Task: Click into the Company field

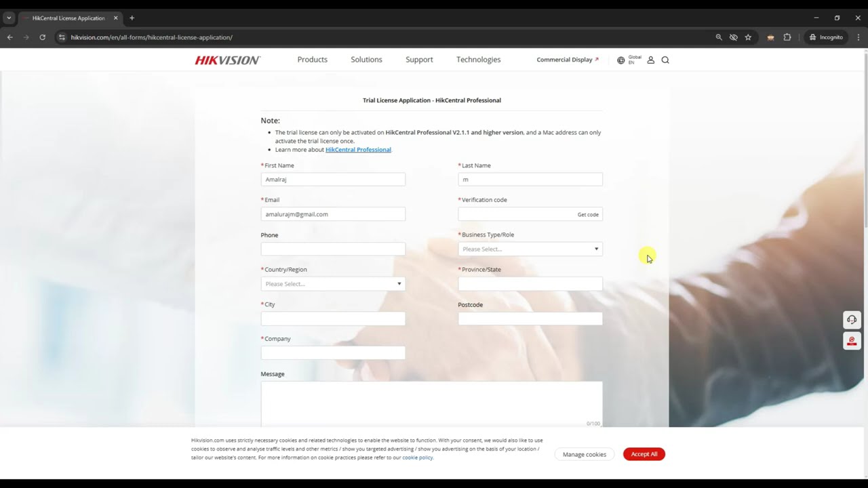Action: (x=333, y=353)
